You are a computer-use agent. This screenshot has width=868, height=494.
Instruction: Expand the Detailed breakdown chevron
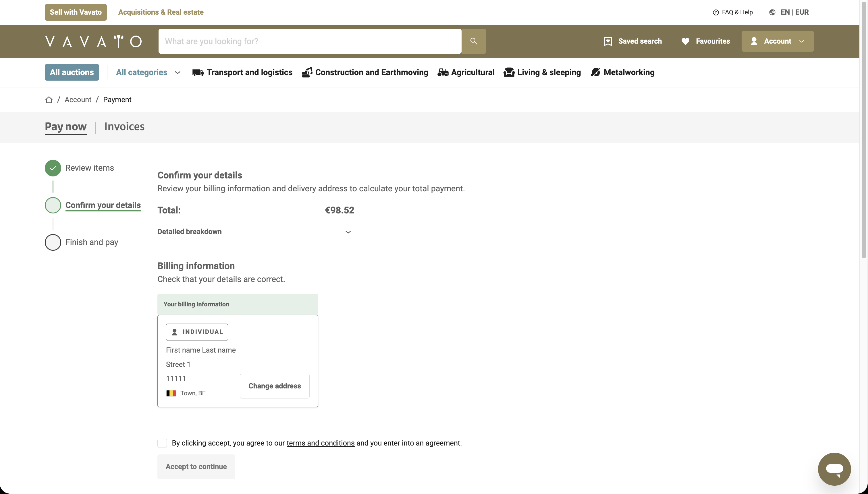[x=348, y=232]
